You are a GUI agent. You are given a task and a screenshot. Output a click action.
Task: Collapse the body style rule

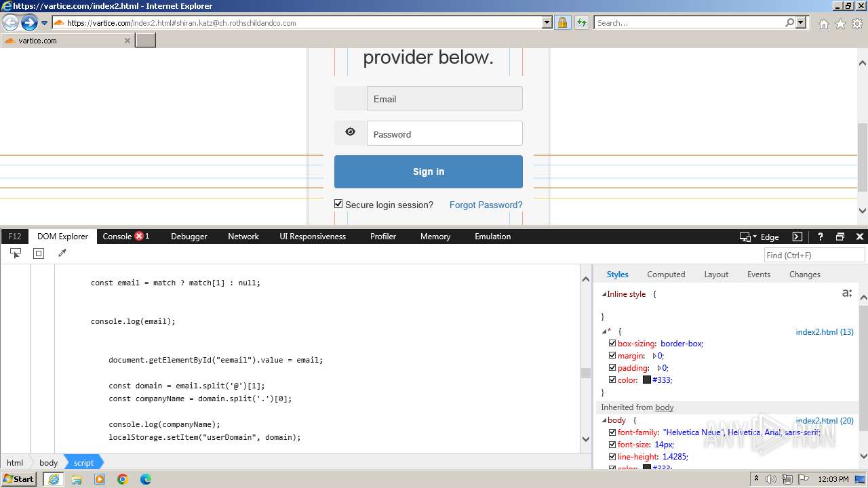coord(604,421)
